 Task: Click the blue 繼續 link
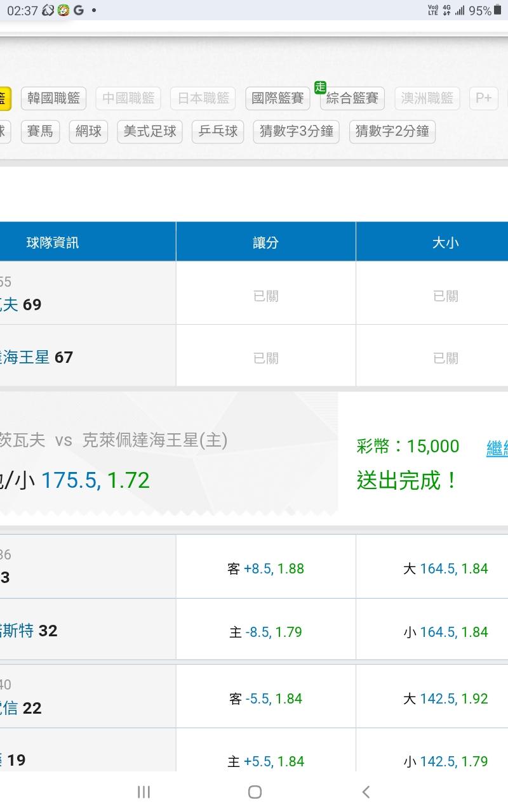point(497,448)
